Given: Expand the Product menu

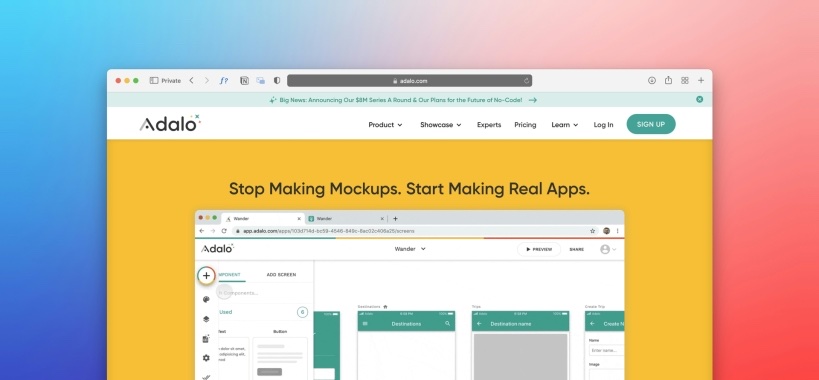Looking at the screenshot, I should 385,125.
